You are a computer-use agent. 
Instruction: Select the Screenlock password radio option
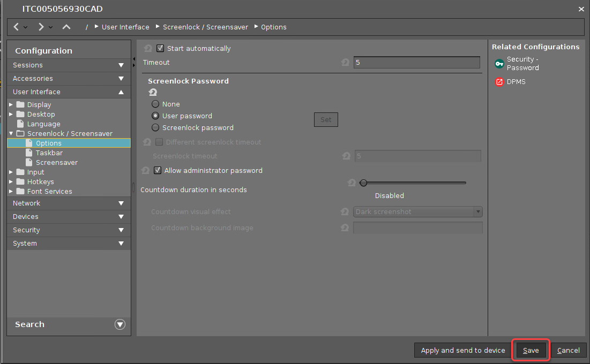[155, 128]
